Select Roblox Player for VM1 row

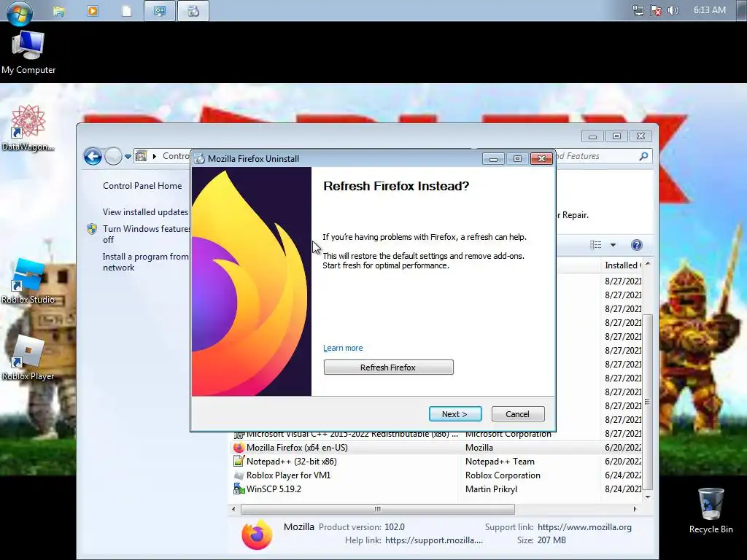436,475
